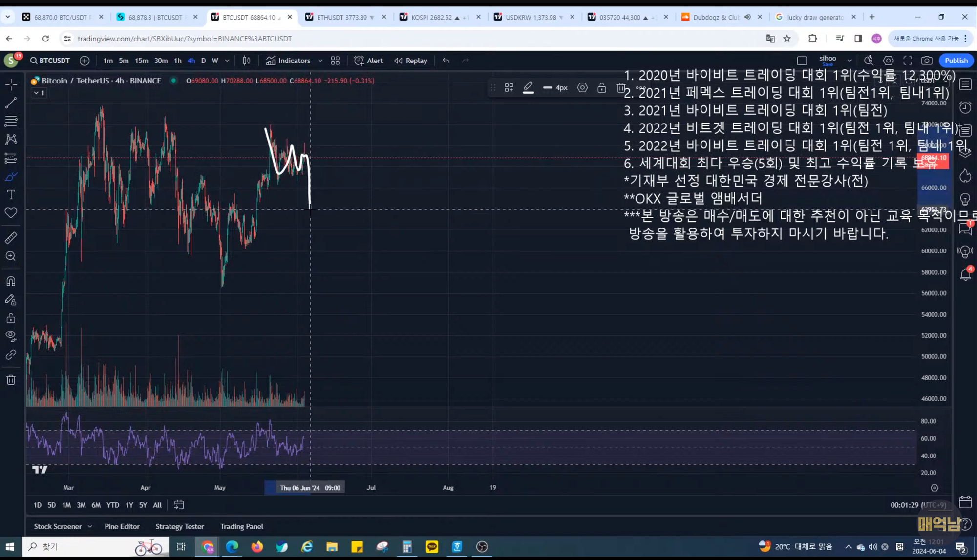977x560 pixels.
Task: Select the crosshair cursor tool
Action: coord(11,84)
